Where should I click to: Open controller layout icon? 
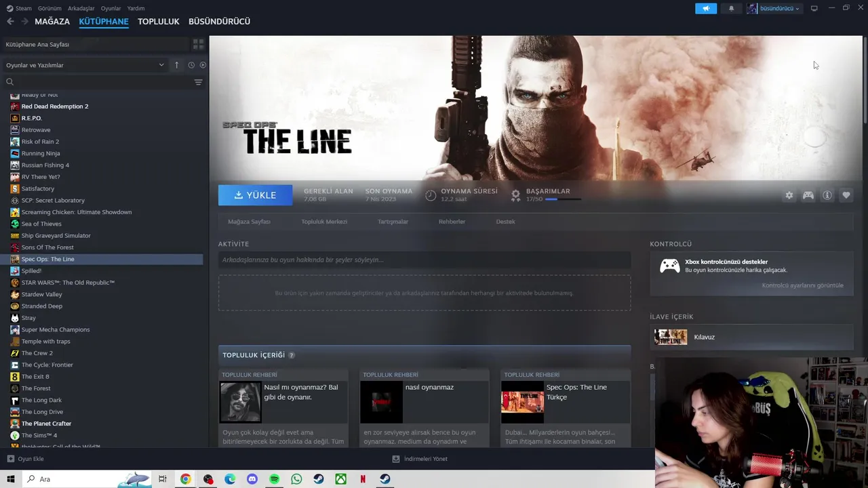808,195
